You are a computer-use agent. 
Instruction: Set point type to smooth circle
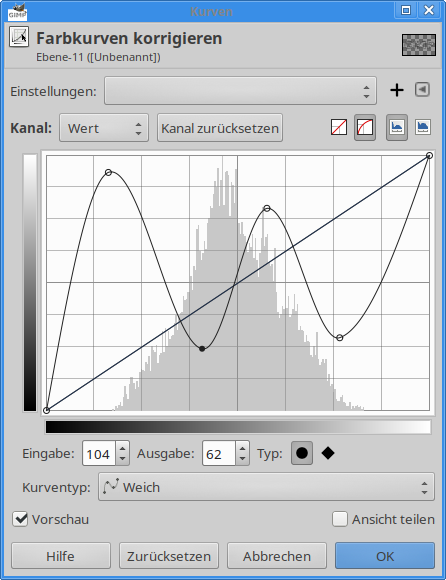coord(302,453)
